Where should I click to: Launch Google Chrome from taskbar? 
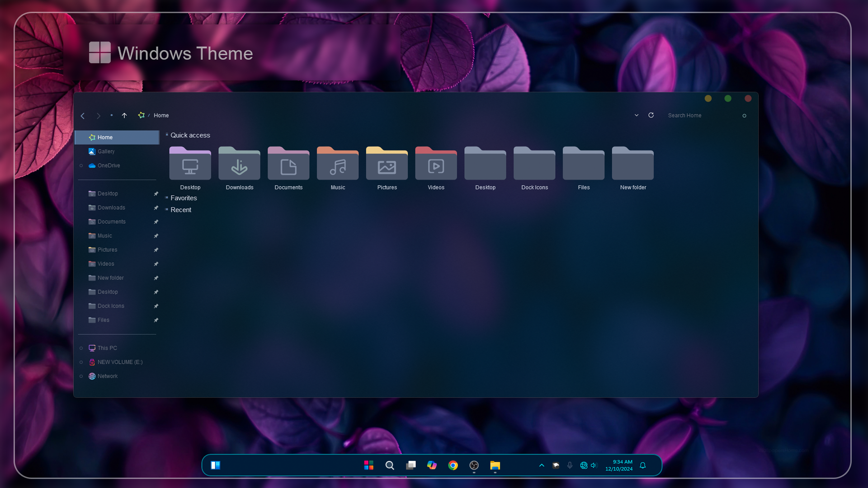pos(453,465)
